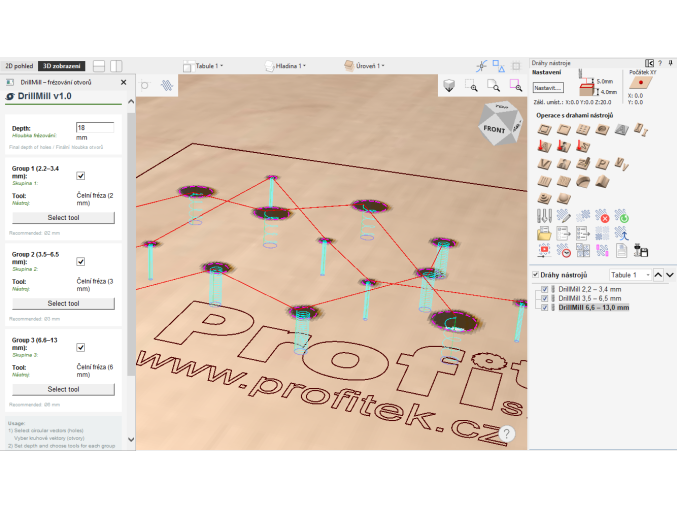Screen dimensions: 677x507
Task: Split view vertically using the tile icon
Action: (x=116, y=66)
